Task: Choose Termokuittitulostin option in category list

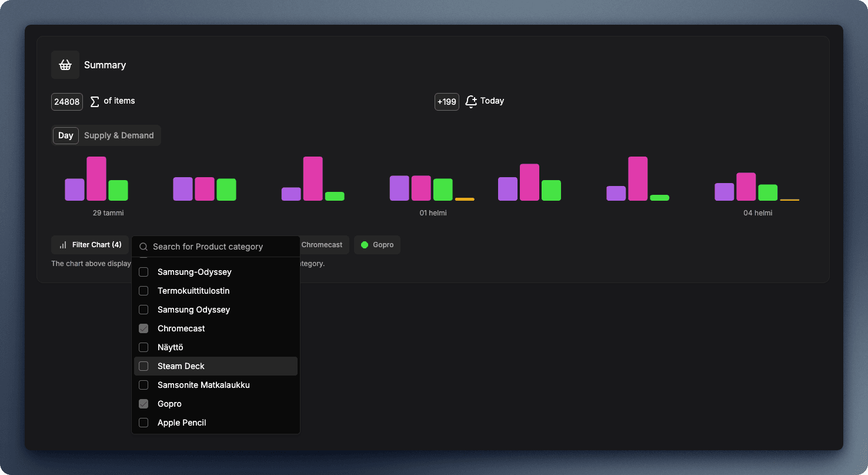Action: [193, 291]
